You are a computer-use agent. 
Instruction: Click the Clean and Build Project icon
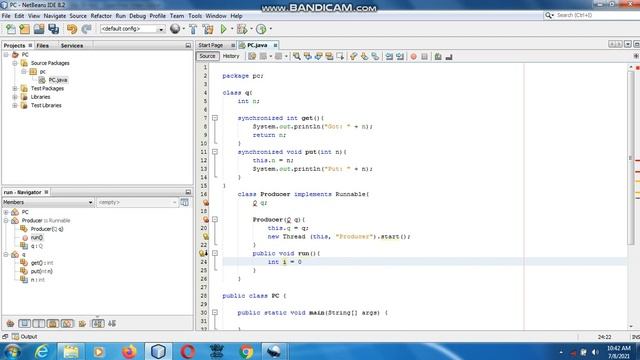208,29
